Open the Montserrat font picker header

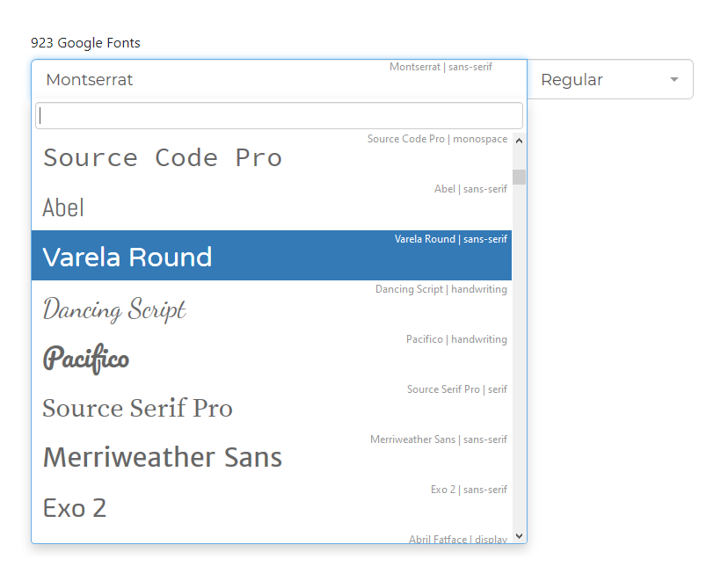(264, 79)
